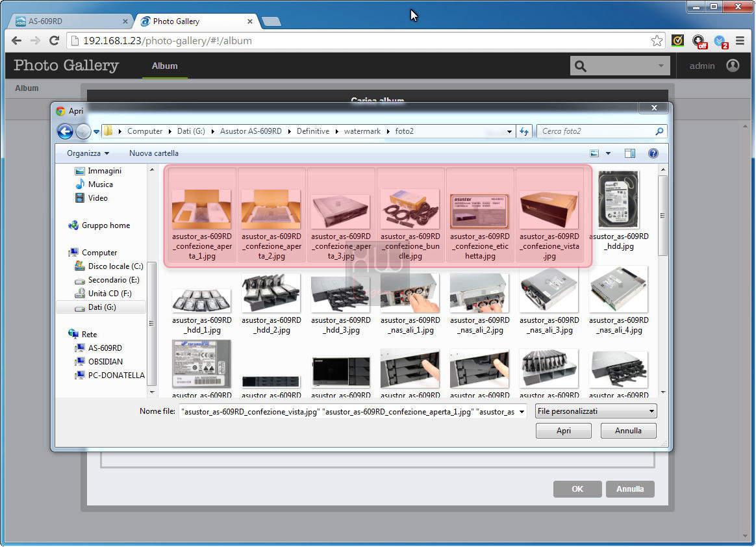The width and height of the screenshot is (756, 547).
Task: Click the extension icon with red 'off' badge
Action: point(699,41)
